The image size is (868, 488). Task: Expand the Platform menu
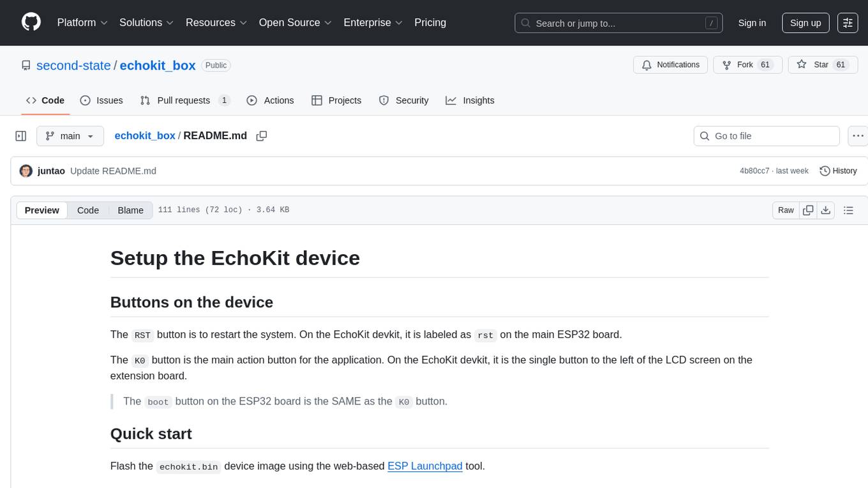(x=82, y=22)
